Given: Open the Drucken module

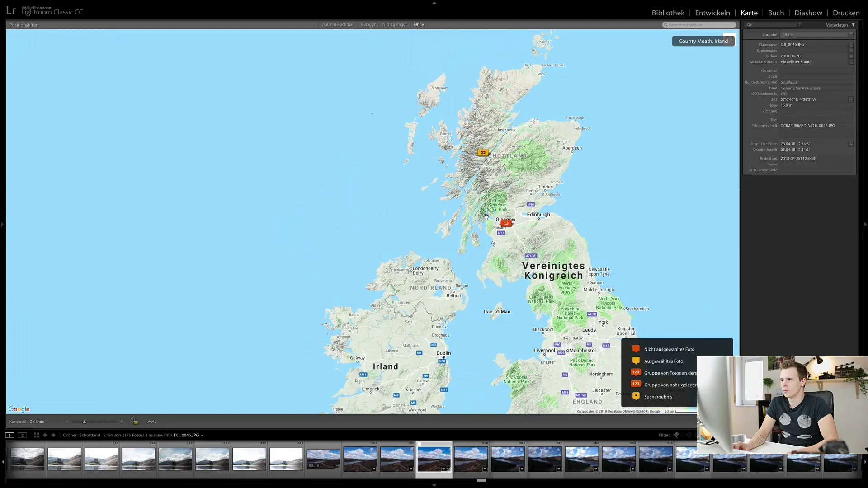Looking at the screenshot, I should point(846,13).
